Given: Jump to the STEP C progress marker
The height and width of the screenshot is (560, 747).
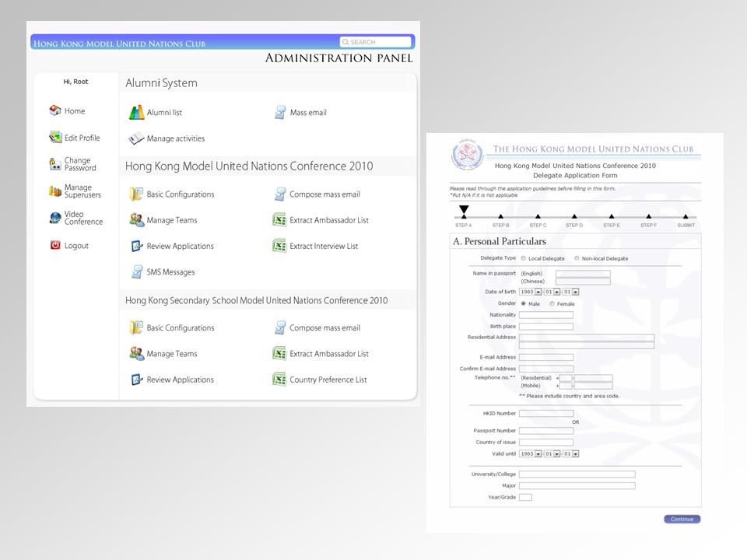Looking at the screenshot, I should pos(538,217).
